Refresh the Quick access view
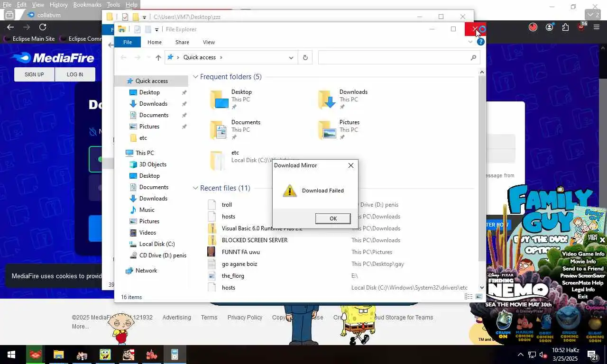The width and height of the screenshot is (607, 364). pyautogui.click(x=305, y=57)
